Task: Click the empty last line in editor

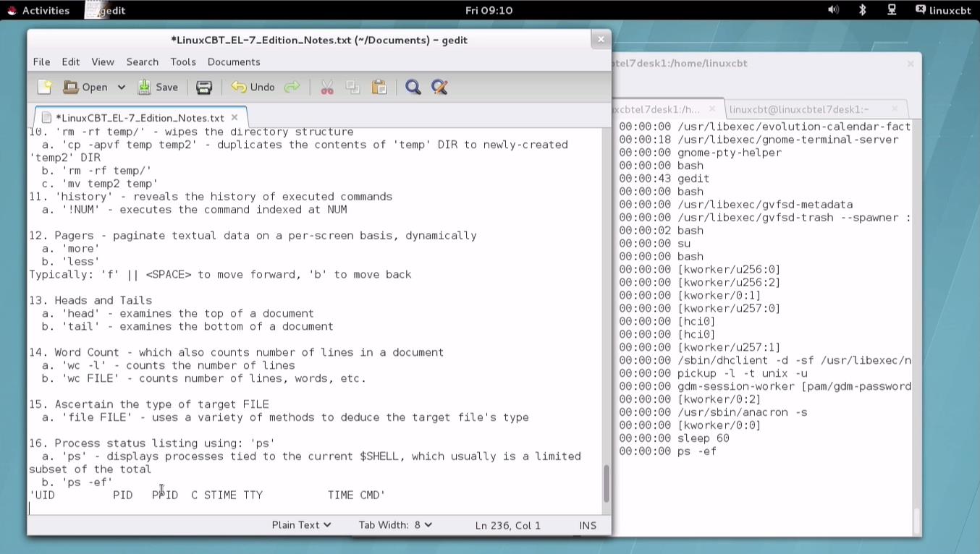Action: tap(315, 508)
